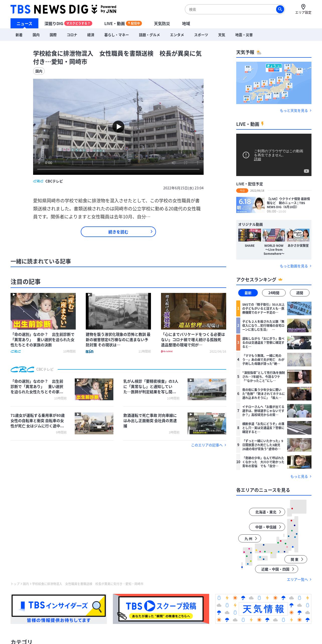The width and height of the screenshot is (322, 644).
Task: Seek on the main video progress bar
Action: (x=118, y=169)
